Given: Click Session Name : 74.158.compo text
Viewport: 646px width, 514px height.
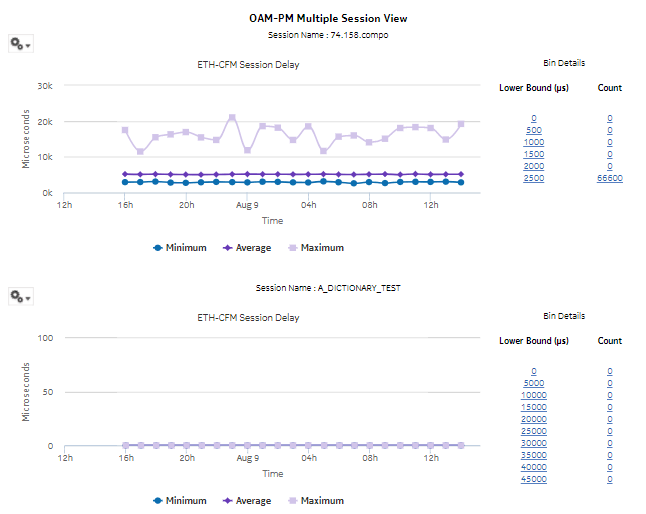Looking at the screenshot, I should (328, 35).
